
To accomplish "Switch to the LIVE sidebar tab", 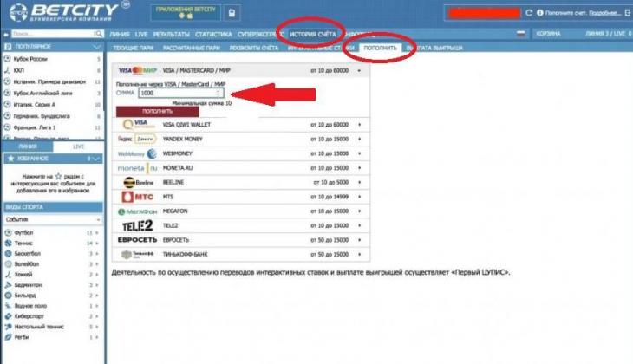I will [79, 147].
